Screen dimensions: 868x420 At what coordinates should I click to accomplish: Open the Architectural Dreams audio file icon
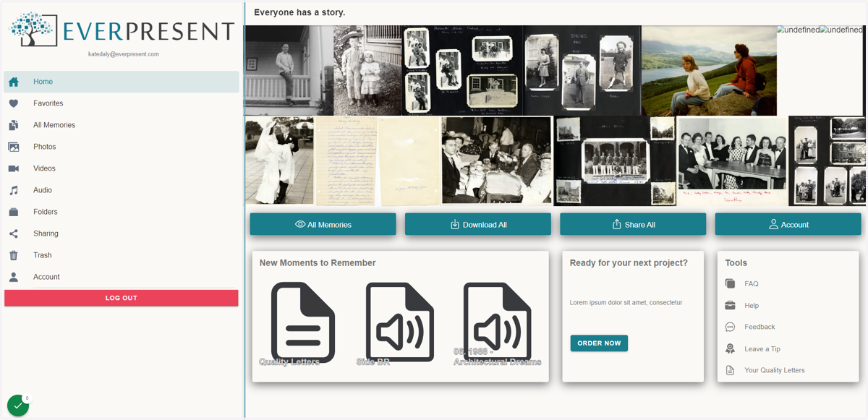pyautogui.click(x=497, y=322)
